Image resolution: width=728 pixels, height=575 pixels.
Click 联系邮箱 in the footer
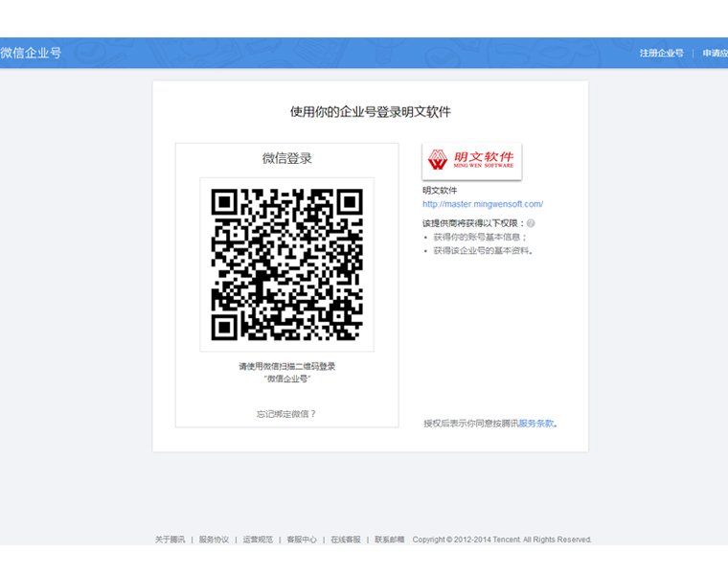(x=389, y=540)
